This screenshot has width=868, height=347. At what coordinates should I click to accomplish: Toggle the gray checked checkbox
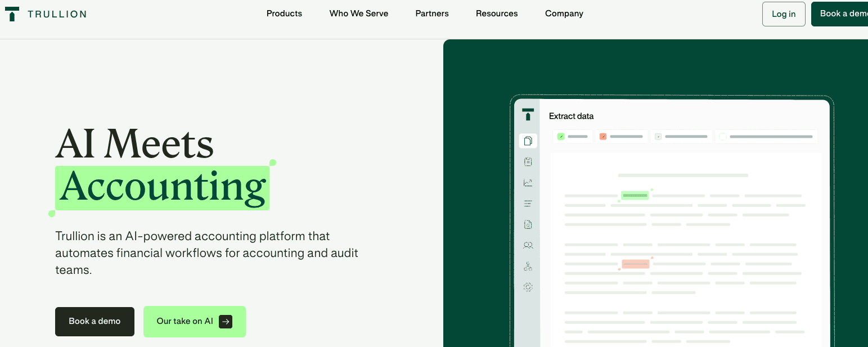pyautogui.click(x=658, y=137)
